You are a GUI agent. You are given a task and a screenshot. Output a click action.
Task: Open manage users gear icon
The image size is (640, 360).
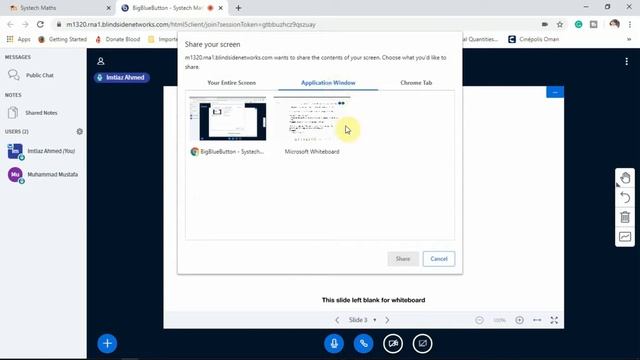coord(80,131)
